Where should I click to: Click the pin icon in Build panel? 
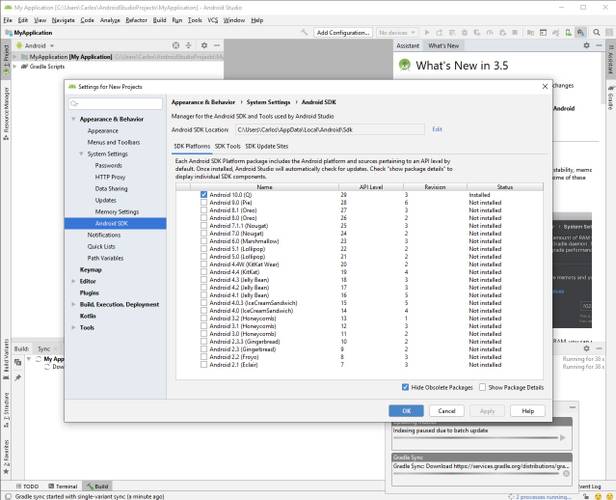click(18, 377)
